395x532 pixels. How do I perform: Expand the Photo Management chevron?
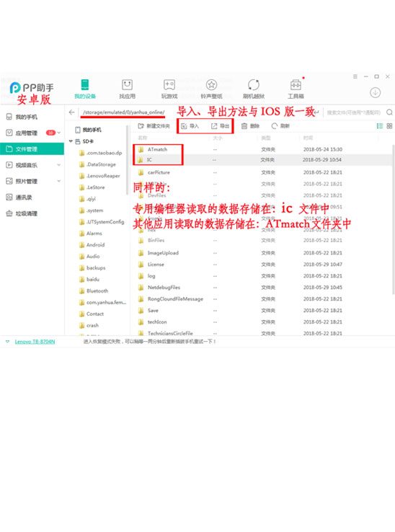(x=59, y=181)
